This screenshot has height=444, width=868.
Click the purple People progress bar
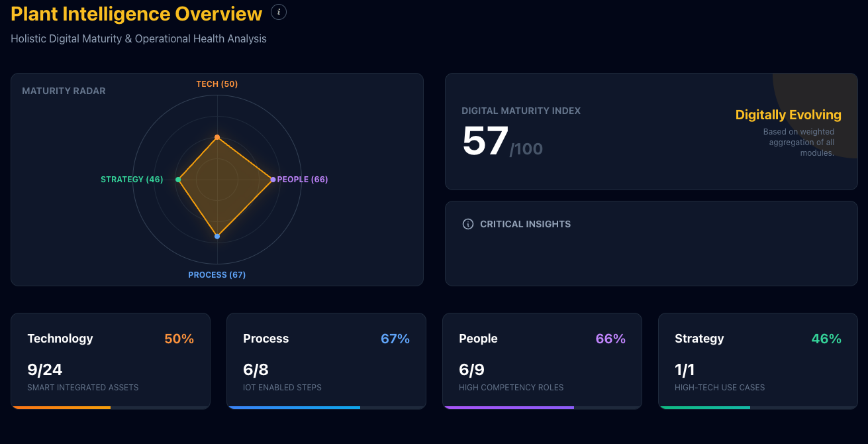508,408
